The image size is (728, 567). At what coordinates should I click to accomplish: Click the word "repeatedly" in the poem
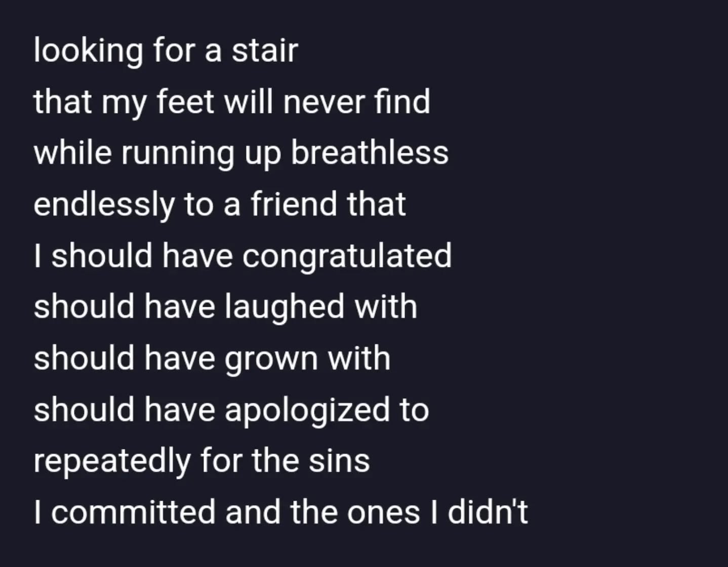pos(112,460)
